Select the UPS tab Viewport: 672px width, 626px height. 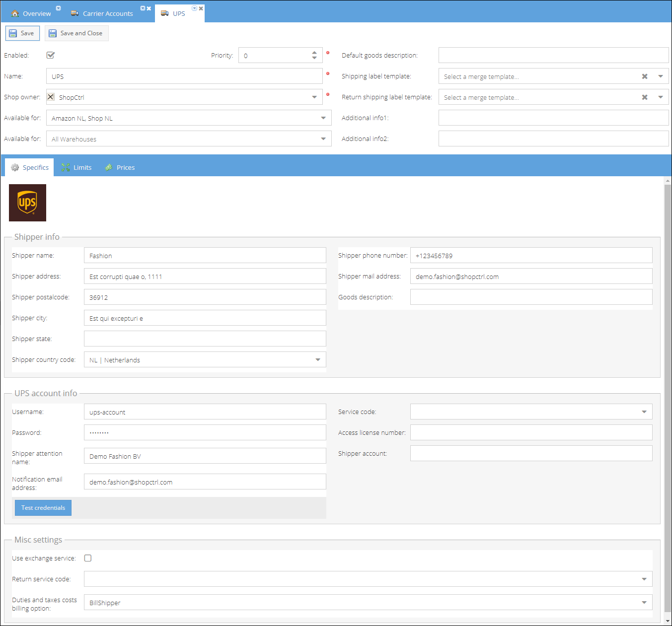pos(179,13)
